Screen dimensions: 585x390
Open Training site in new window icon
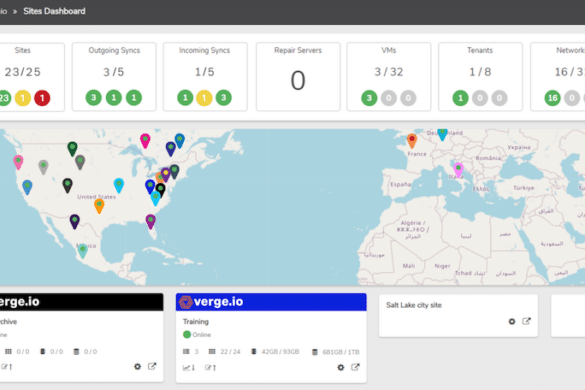point(355,367)
